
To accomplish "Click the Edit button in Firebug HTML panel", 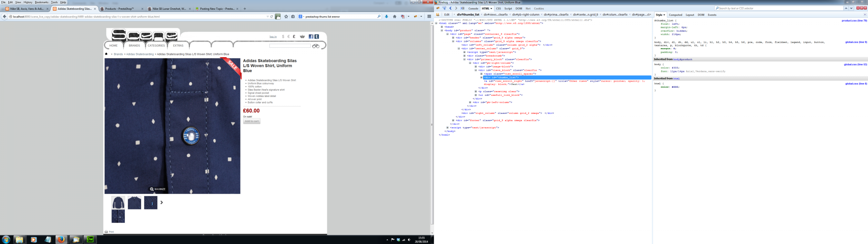I will coord(447,15).
